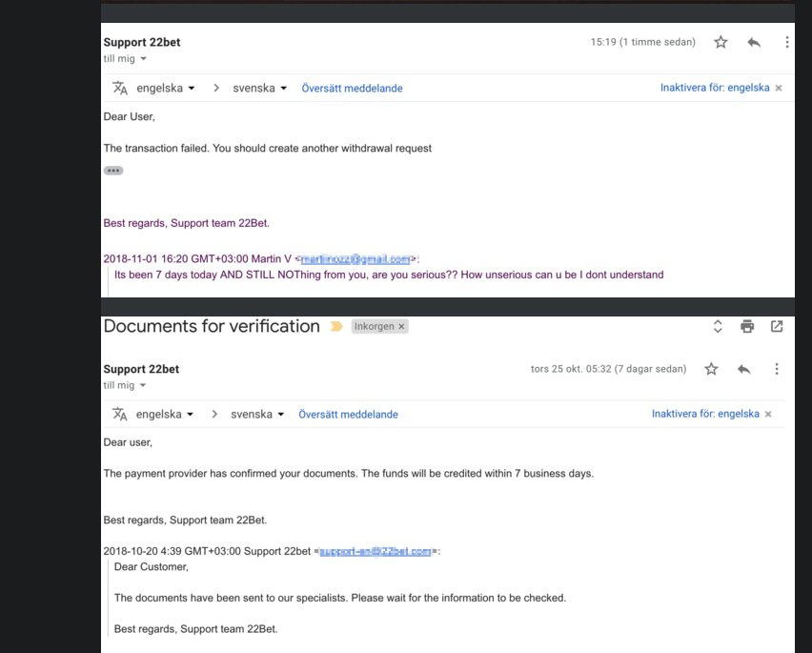812x653 pixels.
Task: Open more options for the 25 okt. email
Action: (777, 369)
